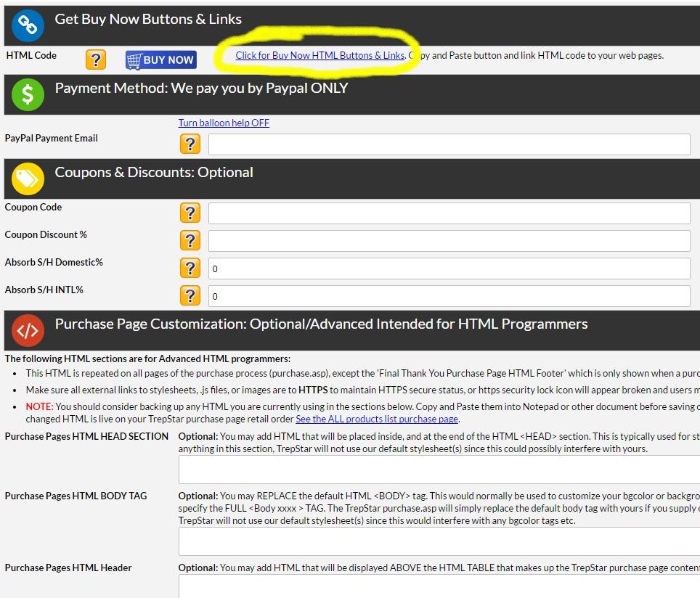Open help for Coupon Code

pos(190,213)
